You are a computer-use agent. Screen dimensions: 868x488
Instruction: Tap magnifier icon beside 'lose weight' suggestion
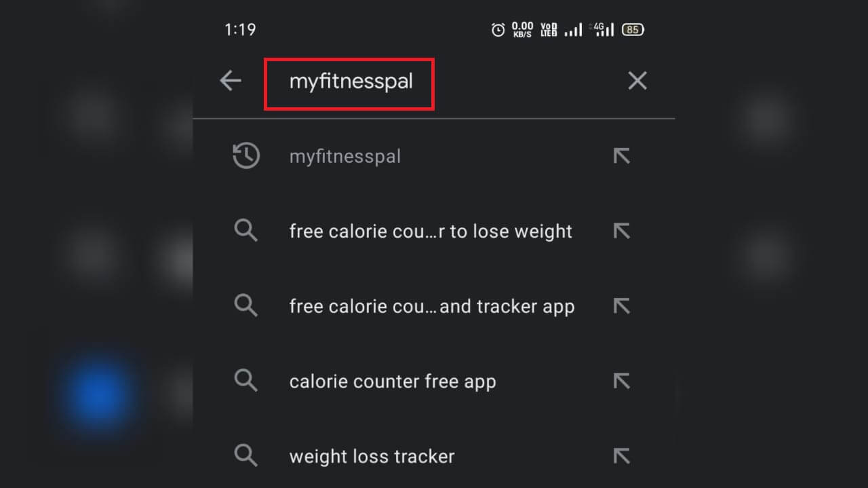[245, 231]
